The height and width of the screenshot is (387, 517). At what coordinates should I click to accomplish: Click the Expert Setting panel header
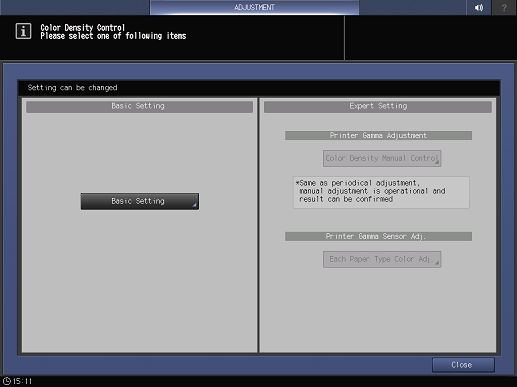coord(378,107)
